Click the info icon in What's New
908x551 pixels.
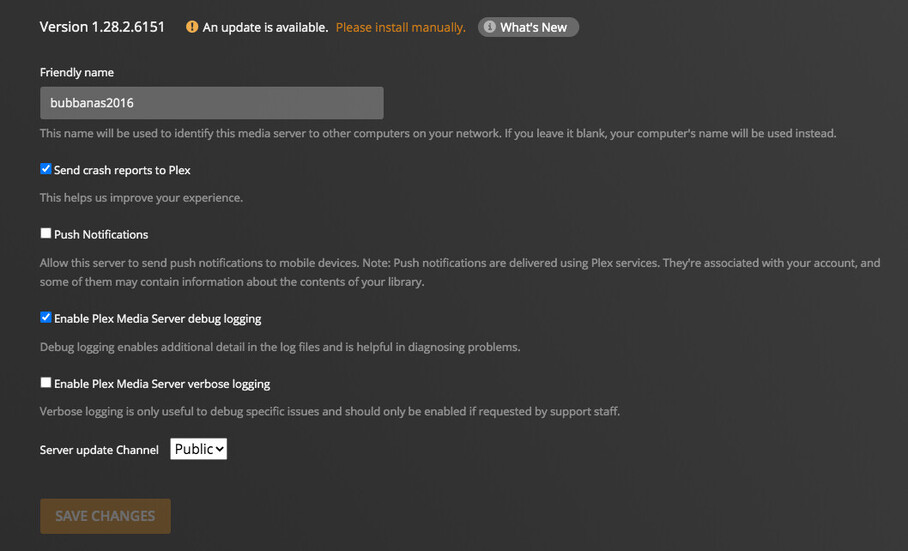tap(490, 27)
